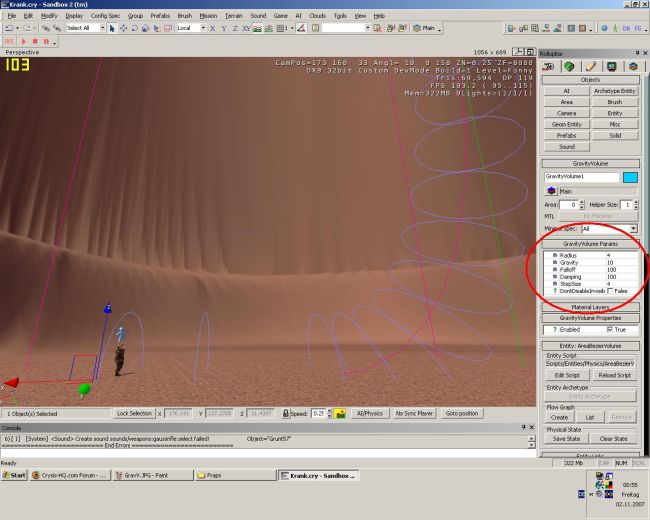The image size is (650, 520).
Task: Click the AI/Physics button
Action: coord(369,413)
